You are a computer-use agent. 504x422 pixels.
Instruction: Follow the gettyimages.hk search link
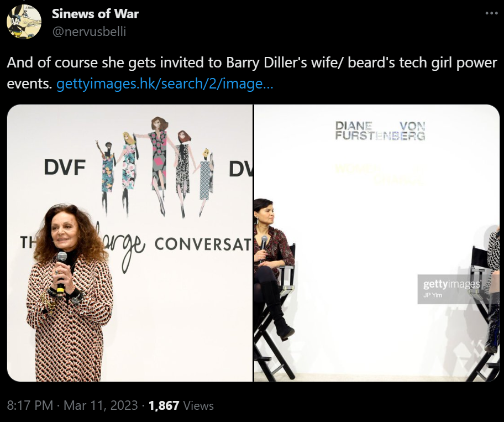tap(165, 84)
